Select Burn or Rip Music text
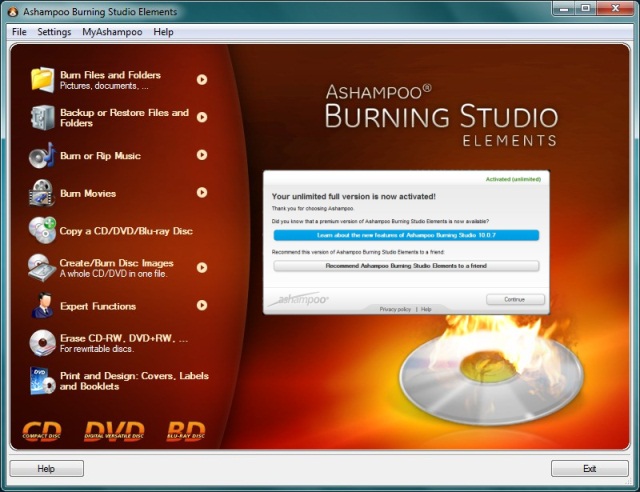Screen dimensions: 640x492 click(100, 156)
